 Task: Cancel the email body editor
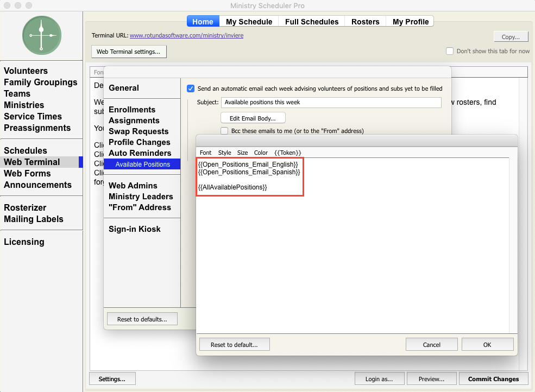click(x=431, y=345)
